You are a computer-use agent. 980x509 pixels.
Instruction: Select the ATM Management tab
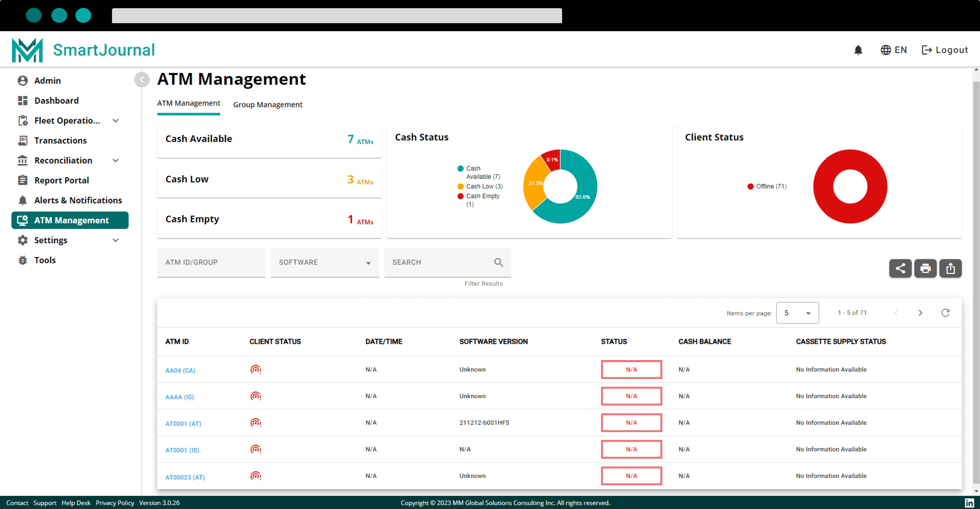point(188,104)
